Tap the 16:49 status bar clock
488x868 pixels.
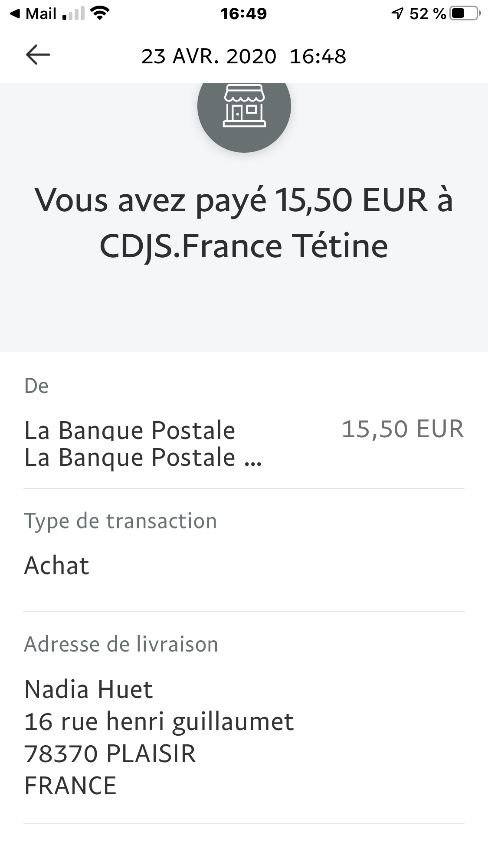tap(243, 14)
